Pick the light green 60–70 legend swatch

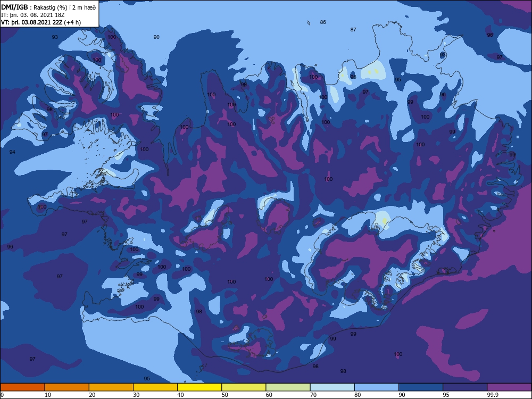coord(288,387)
